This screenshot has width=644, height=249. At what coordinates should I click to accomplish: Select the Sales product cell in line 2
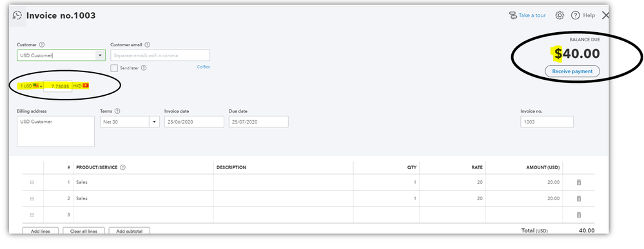pos(143,199)
